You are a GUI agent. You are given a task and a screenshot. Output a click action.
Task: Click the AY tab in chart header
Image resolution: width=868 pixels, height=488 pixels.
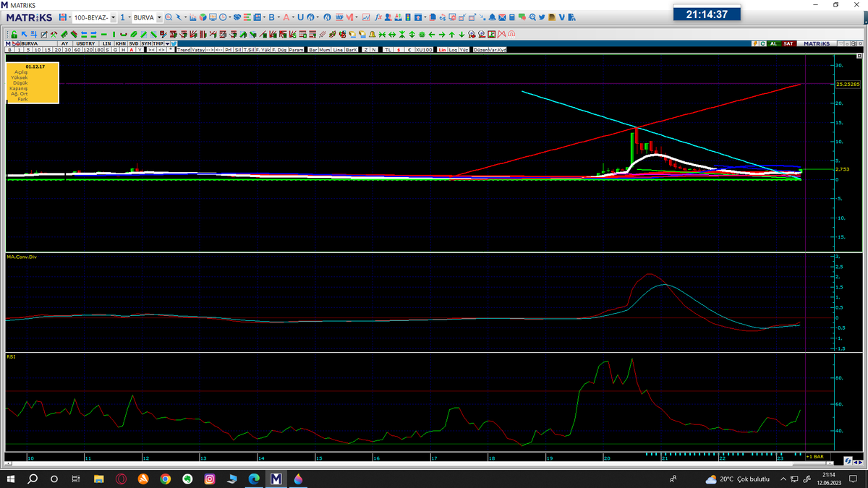coord(64,43)
